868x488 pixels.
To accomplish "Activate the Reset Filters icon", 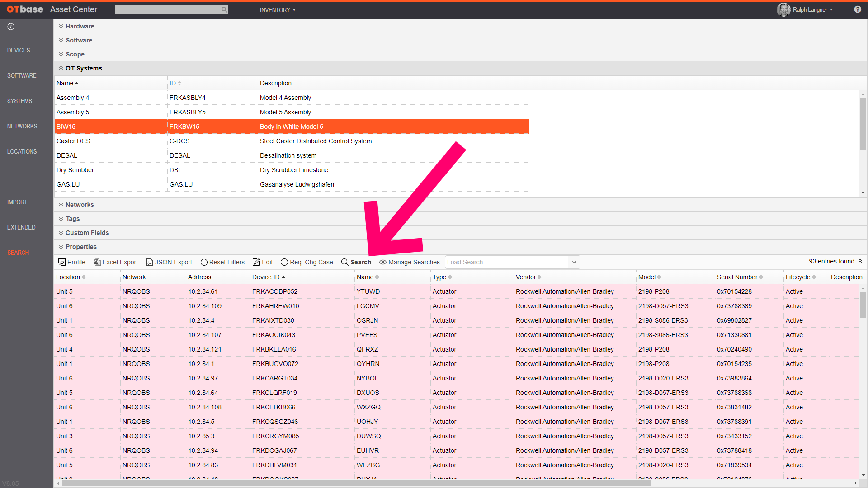I will click(x=222, y=262).
